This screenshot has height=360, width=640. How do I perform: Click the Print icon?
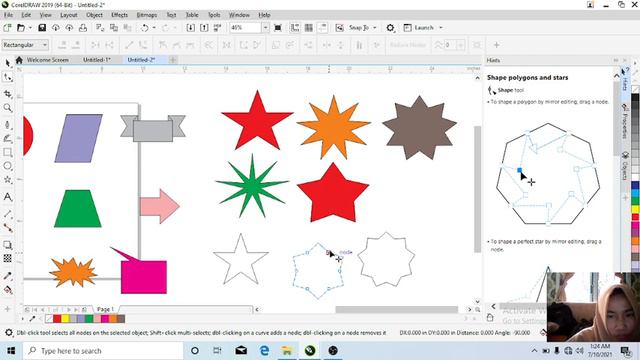(83, 28)
